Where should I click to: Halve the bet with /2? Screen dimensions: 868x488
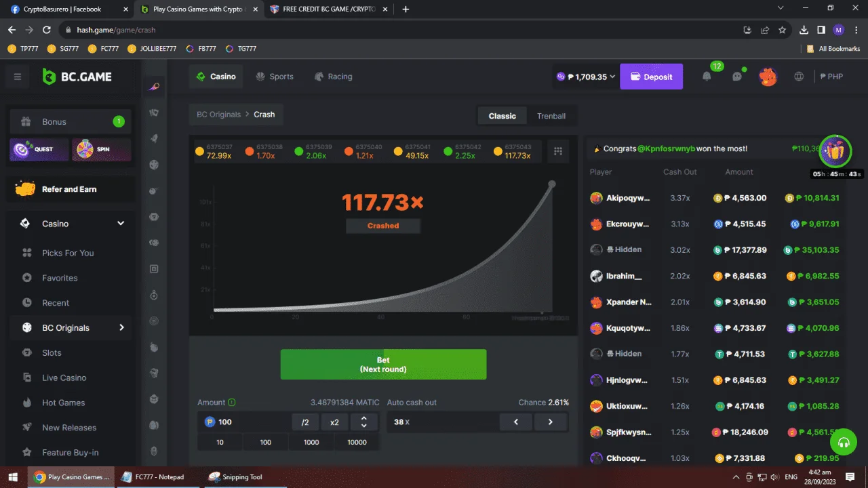click(305, 422)
